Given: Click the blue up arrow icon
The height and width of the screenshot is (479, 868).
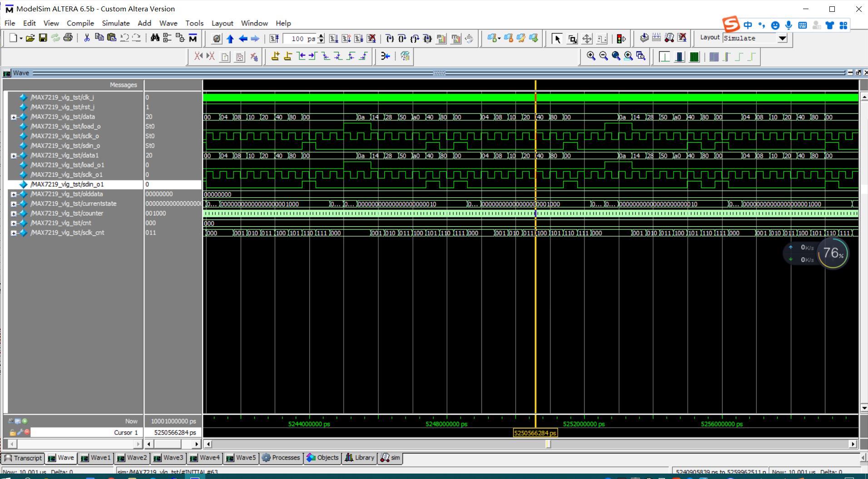Looking at the screenshot, I should click(230, 39).
